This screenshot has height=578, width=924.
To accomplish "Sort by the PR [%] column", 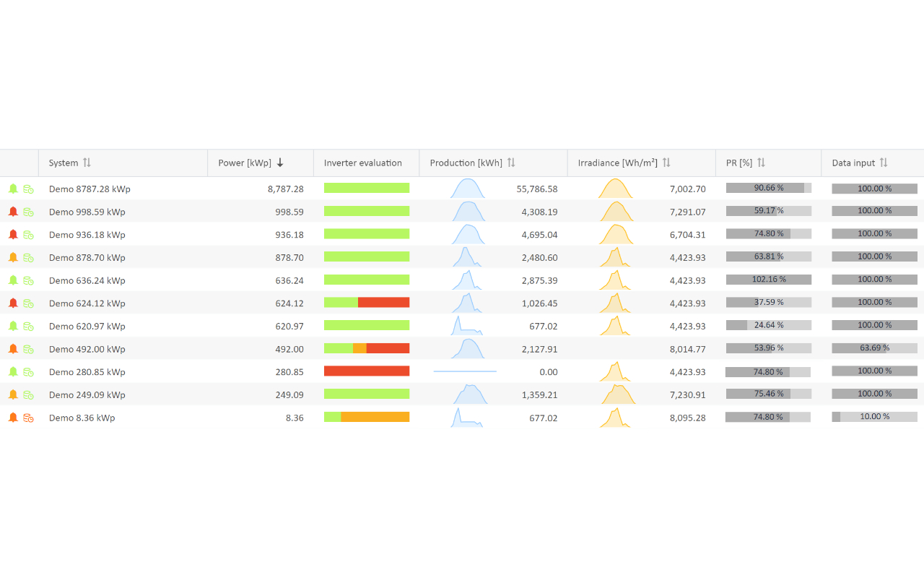I will (x=761, y=163).
